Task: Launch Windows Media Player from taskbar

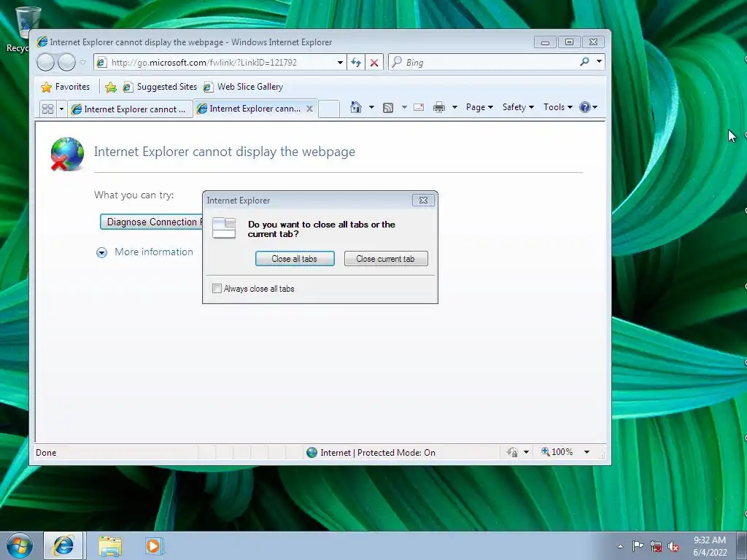Action: (153, 545)
